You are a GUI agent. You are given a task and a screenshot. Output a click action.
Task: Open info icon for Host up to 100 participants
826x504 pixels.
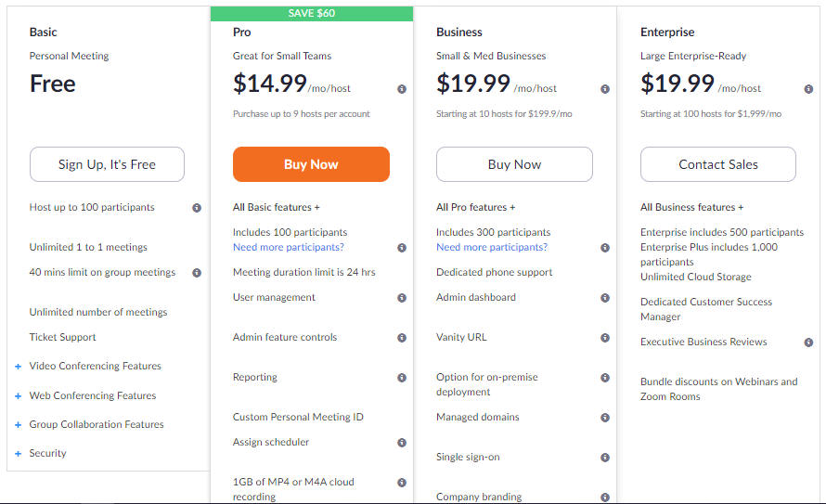(x=197, y=208)
